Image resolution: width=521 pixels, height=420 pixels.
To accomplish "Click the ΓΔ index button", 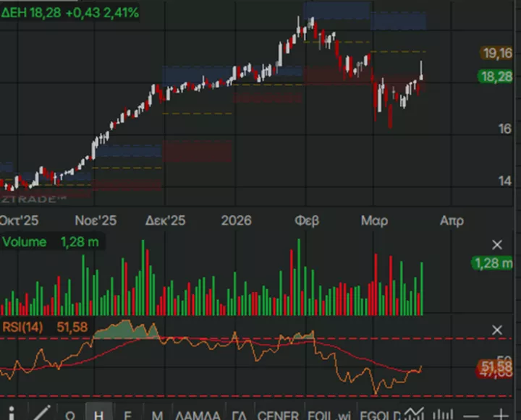I will 238,415.
